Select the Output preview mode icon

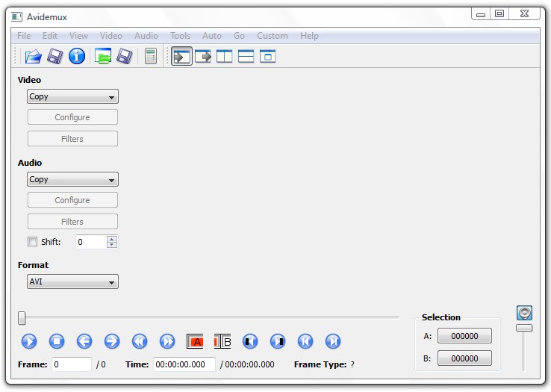coord(203,56)
